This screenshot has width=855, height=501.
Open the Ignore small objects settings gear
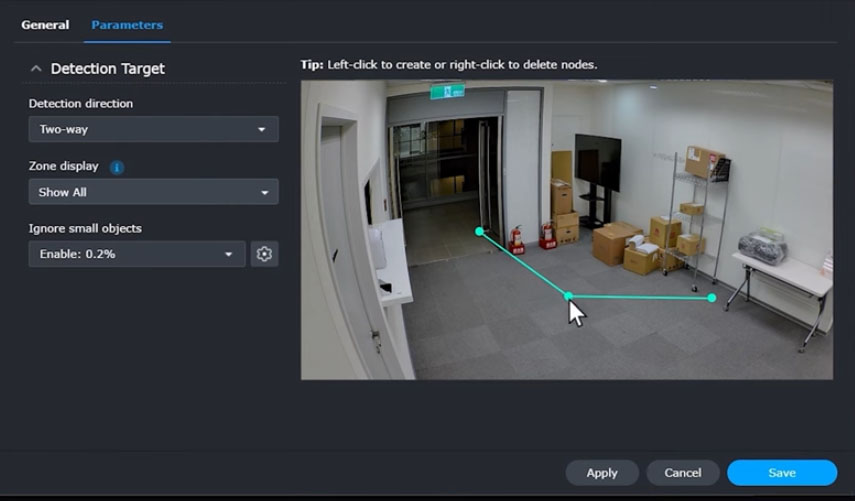tap(264, 254)
